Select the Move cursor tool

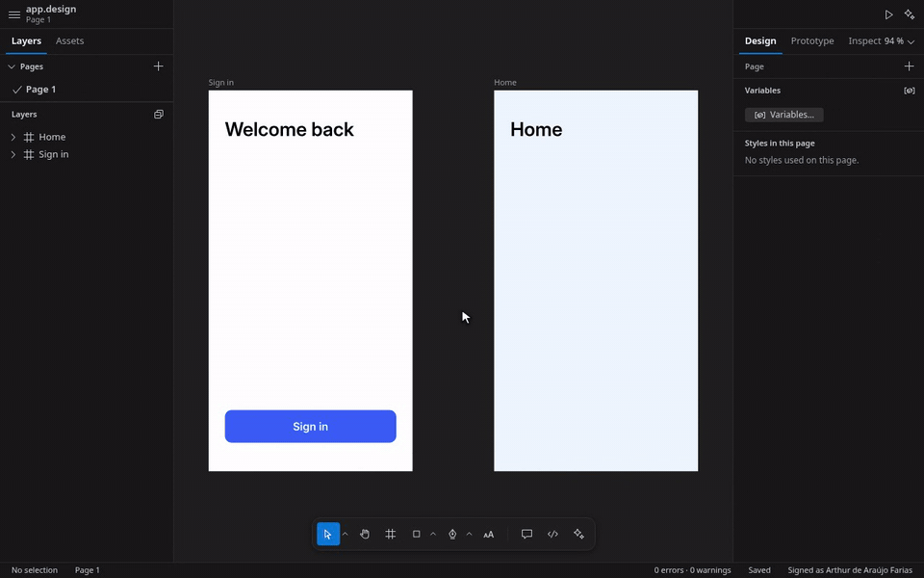(327, 535)
